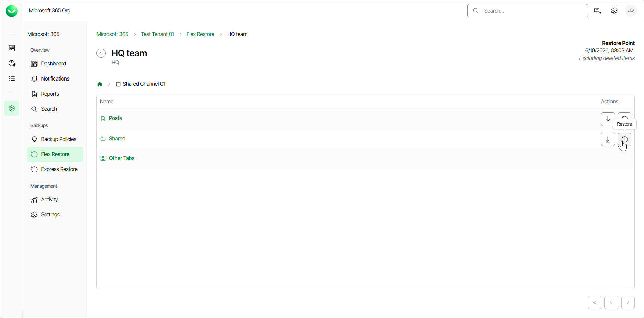Open the task list icon in left rail
Image resolution: width=644 pixels, height=318 pixels.
click(12, 78)
